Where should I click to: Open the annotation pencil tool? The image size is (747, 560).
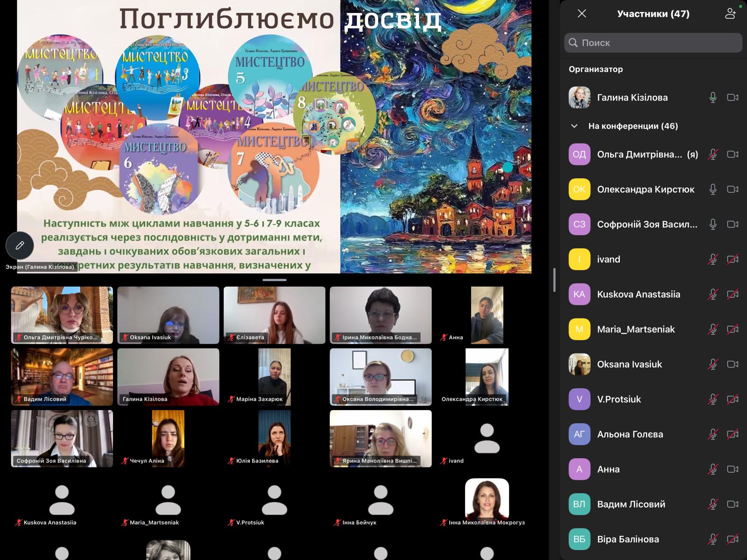pyautogui.click(x=20, y=245)
